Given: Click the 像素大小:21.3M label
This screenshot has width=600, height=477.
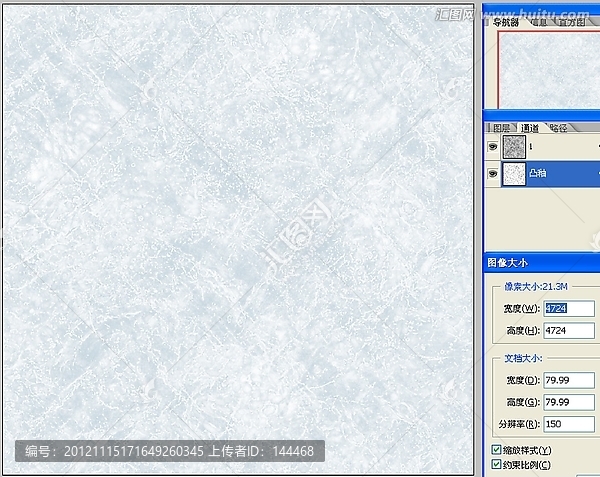Looking at the screenshot, I should click(x=536, y=287).
